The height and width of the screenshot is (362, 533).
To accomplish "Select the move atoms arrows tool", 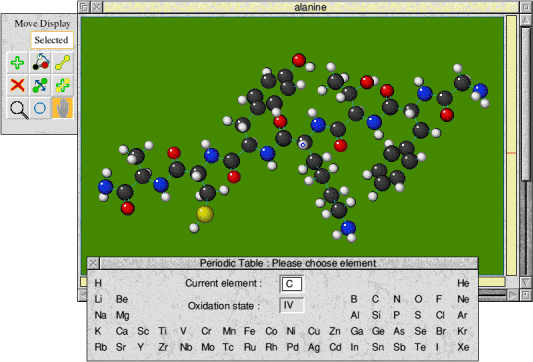I will point(40,85).
